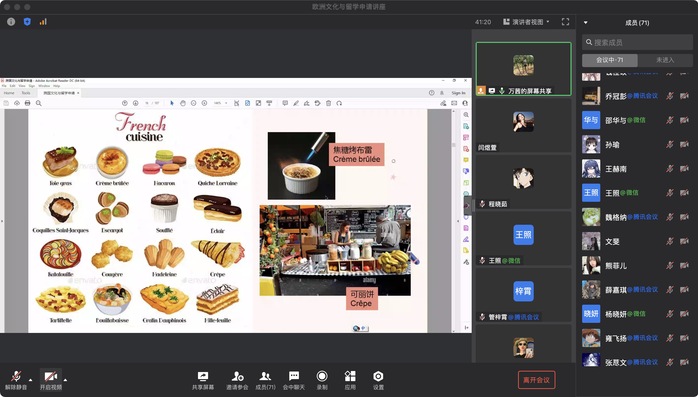Open the 演讲者视图 view dropdown
The image size is (698, 397).
527,22
